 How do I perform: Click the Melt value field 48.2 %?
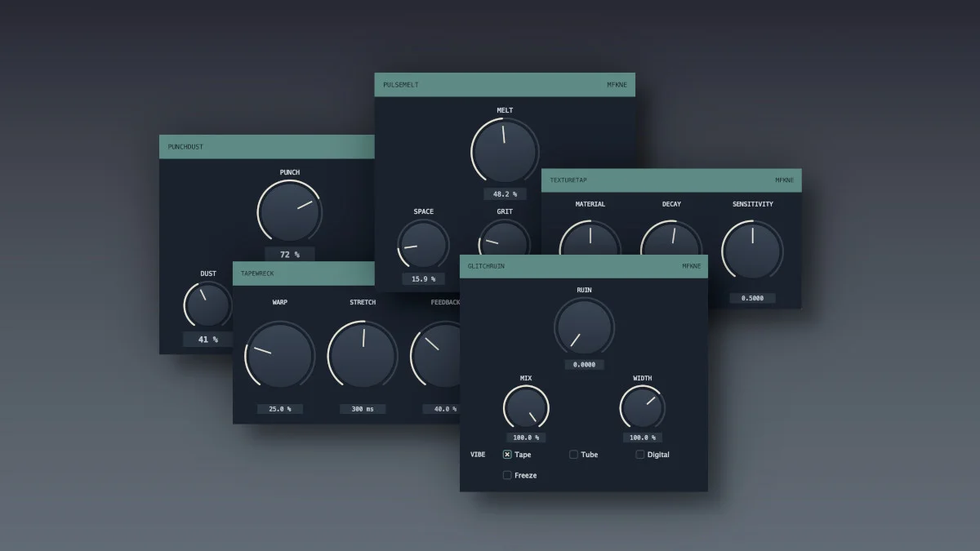click(x=505, y=194)
